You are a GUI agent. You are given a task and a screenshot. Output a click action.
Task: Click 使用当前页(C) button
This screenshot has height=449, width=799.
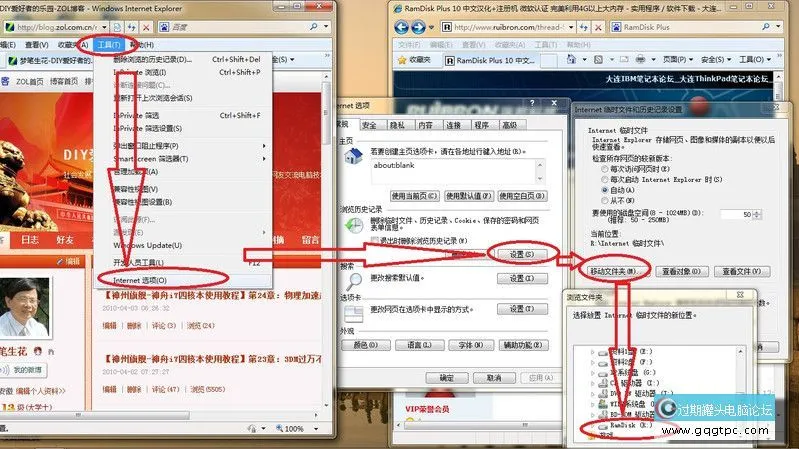click(414, 196)
